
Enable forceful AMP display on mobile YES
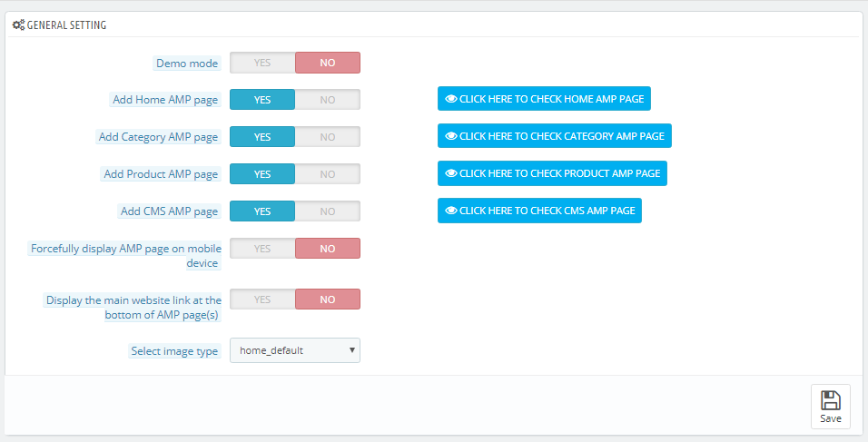point(262,249)
